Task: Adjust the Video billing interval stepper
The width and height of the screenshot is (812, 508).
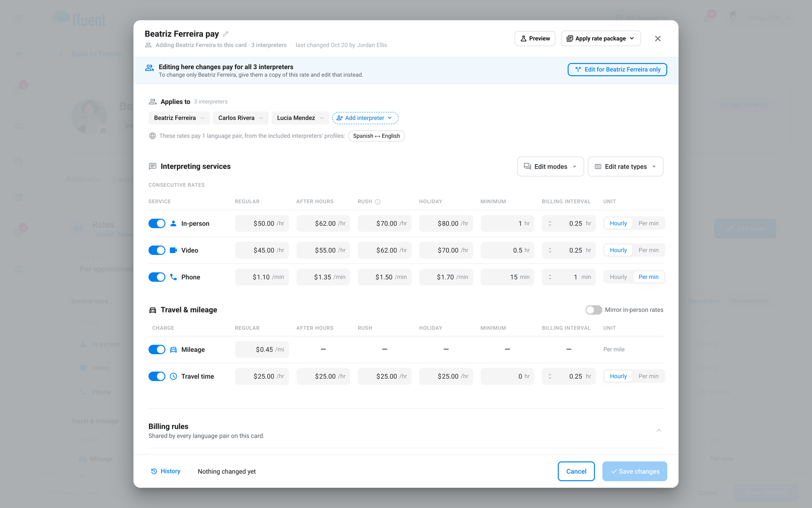Action: pyautogui.click(x=550, y=250)
